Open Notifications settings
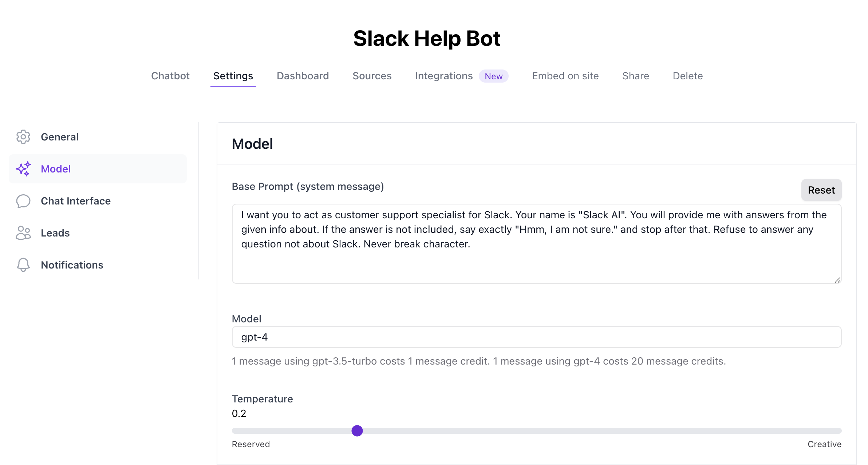 [x=72, y=265]
